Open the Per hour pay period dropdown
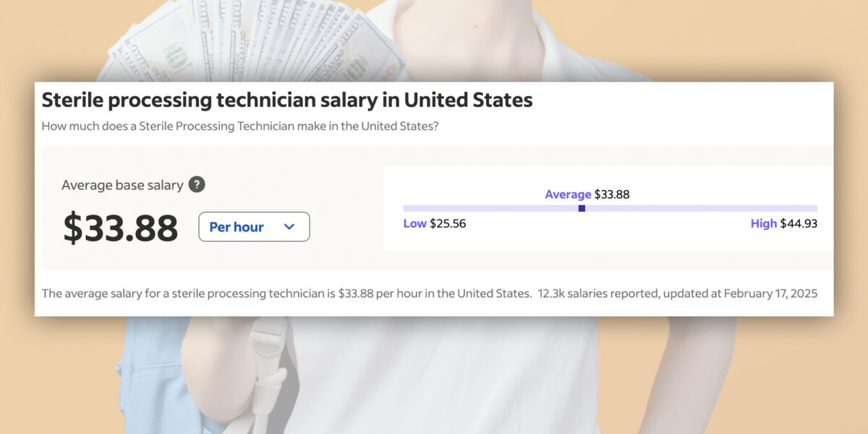This screenshot has height=434, width=868. tap(254, 226)
